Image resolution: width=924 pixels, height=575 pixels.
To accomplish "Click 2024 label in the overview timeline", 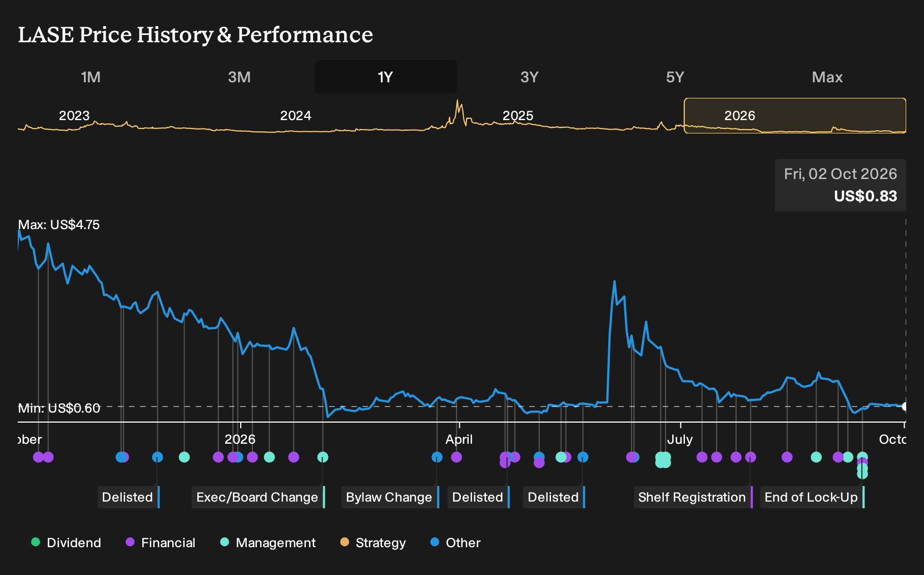I will (x=295, y=116).
